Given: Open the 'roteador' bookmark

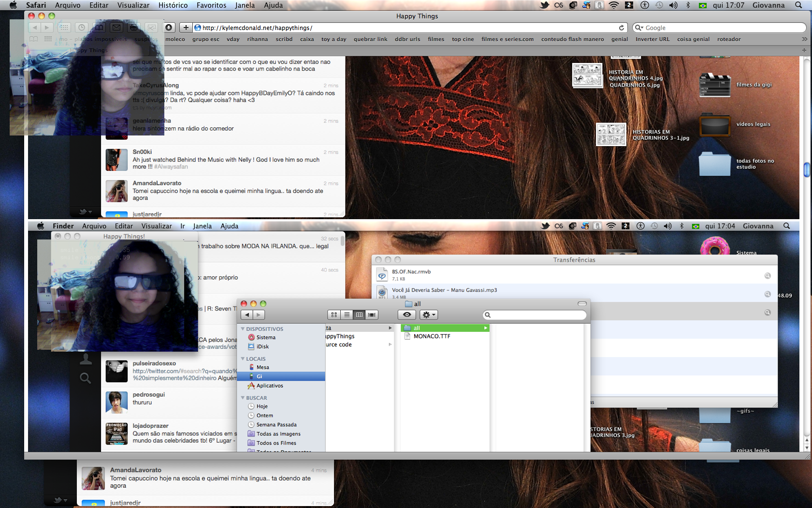Looking at the screenshot, I should pyautogui.click(x=729, y=39).
